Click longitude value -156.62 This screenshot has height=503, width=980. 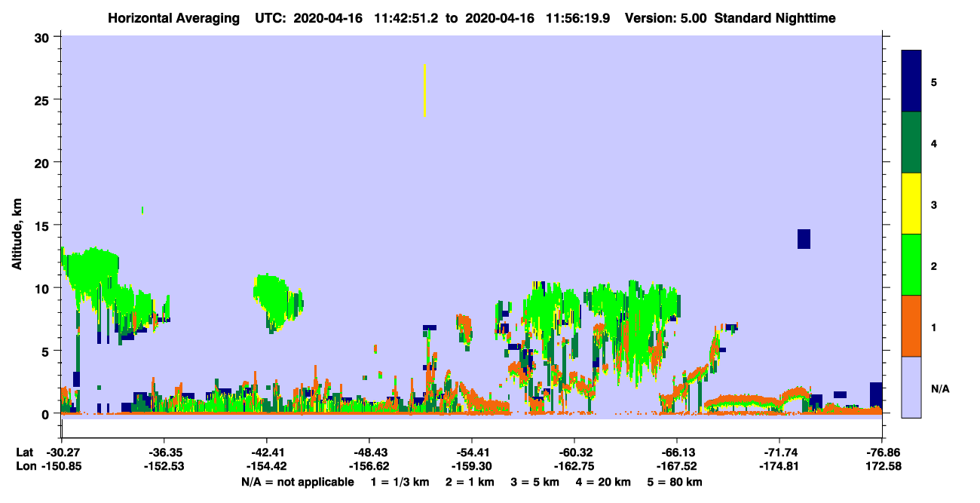coord(369,466)
